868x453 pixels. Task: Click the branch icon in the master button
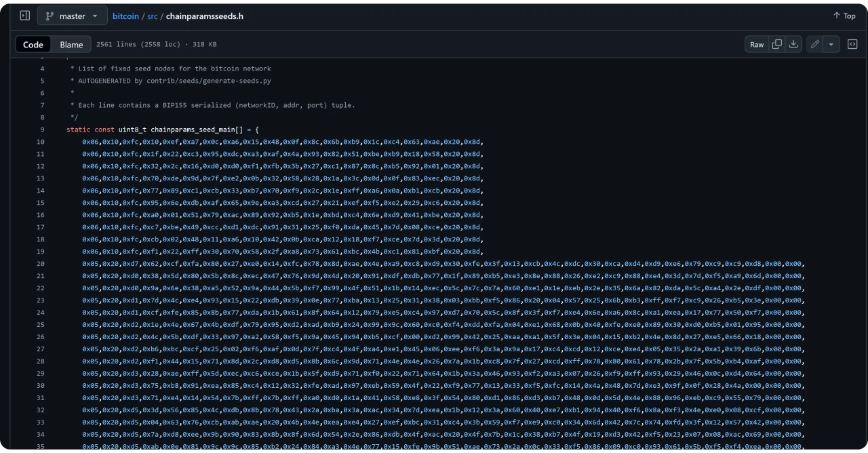click(x=50, y=16)
